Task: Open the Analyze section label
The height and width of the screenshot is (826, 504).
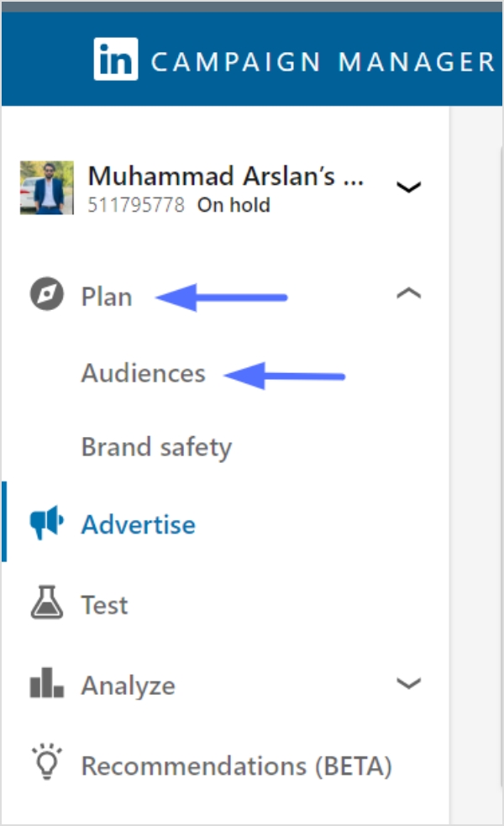Action: point(128,687)
